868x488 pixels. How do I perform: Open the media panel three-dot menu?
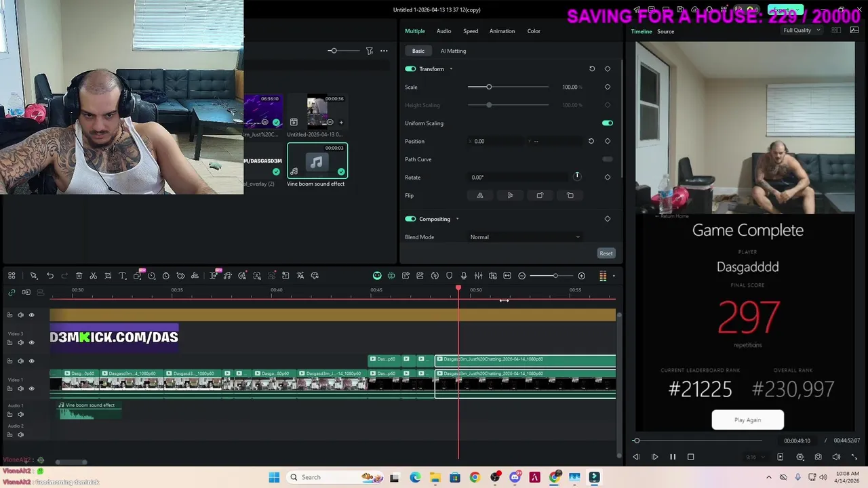[x=384, y=51]
